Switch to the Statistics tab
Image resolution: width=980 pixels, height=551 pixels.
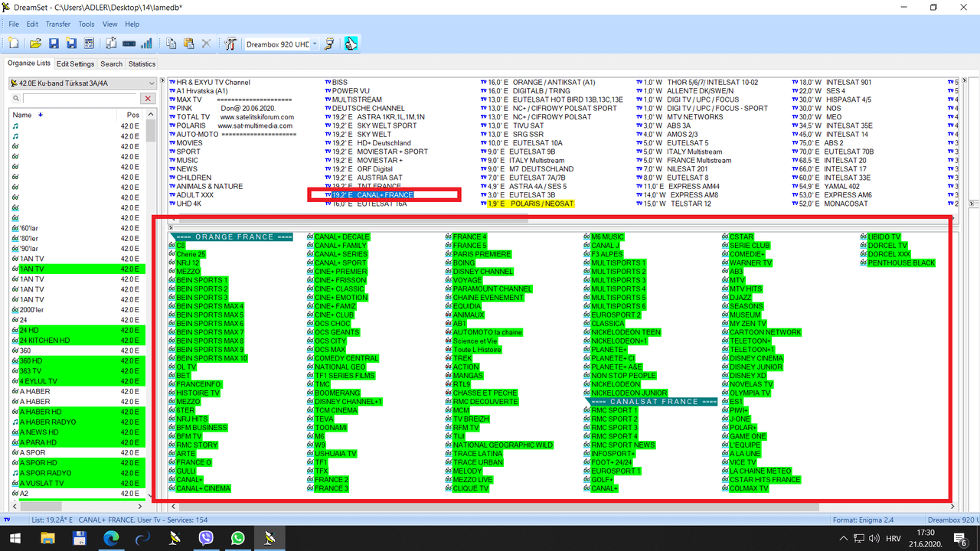tap(142, 64)
